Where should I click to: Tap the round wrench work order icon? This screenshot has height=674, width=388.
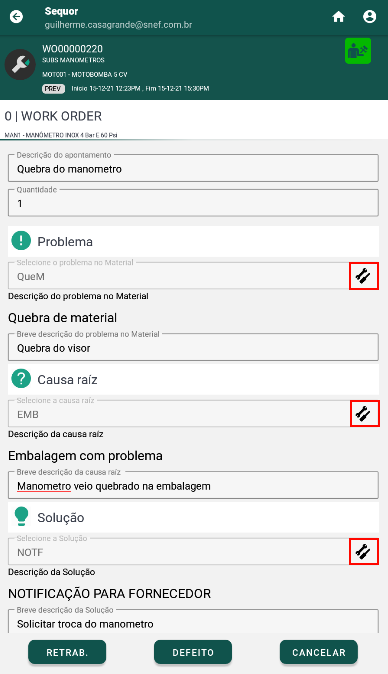coord(20,64)
